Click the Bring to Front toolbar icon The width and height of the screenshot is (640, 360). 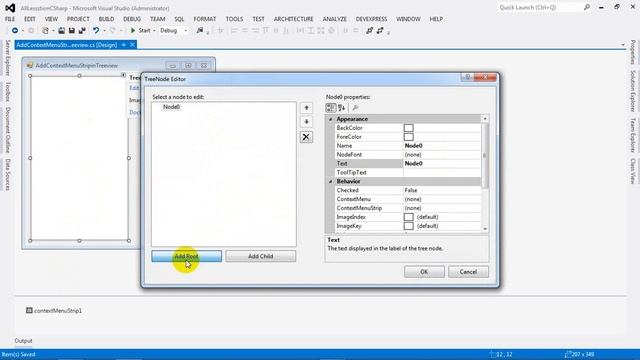(x=369, y=31)
